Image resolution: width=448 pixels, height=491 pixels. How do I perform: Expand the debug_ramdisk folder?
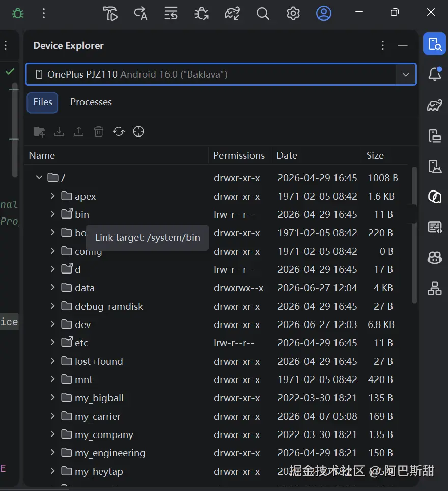(x=52, y=306)
